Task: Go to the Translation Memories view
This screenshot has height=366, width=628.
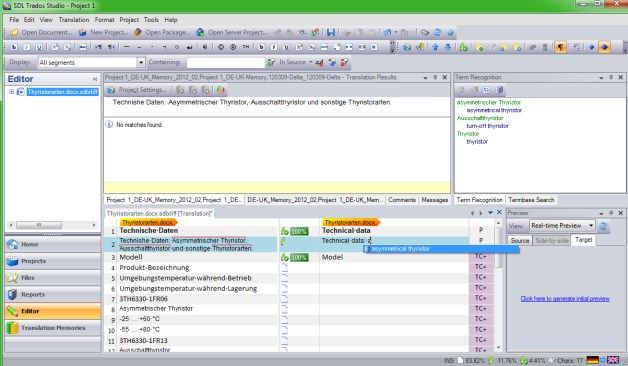Action: tap(52, 328)
